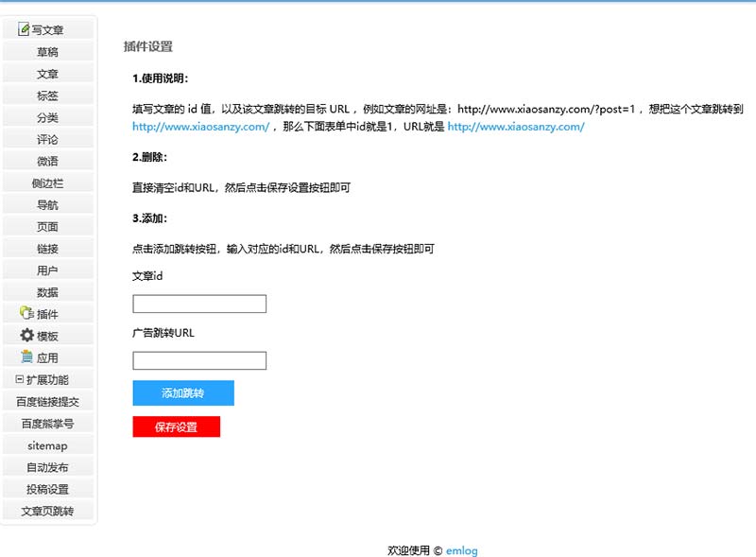Go to the 评论 comments section

(47, 138)
